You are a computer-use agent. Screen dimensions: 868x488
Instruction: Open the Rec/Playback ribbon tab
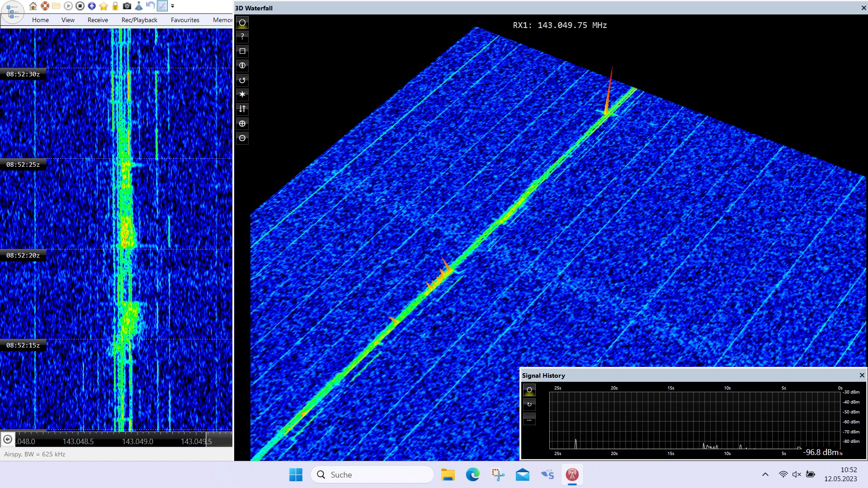coord(139,20)
